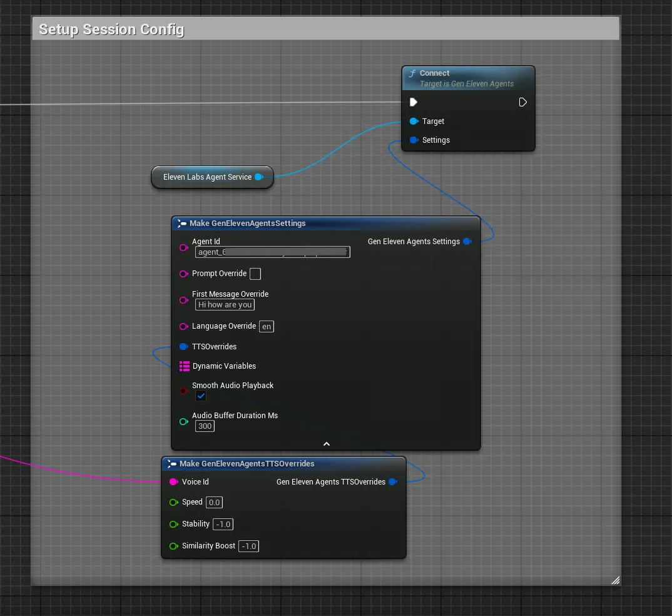
Task: Click the TTSOverrides input pin
Action: [x=184, y=346]
